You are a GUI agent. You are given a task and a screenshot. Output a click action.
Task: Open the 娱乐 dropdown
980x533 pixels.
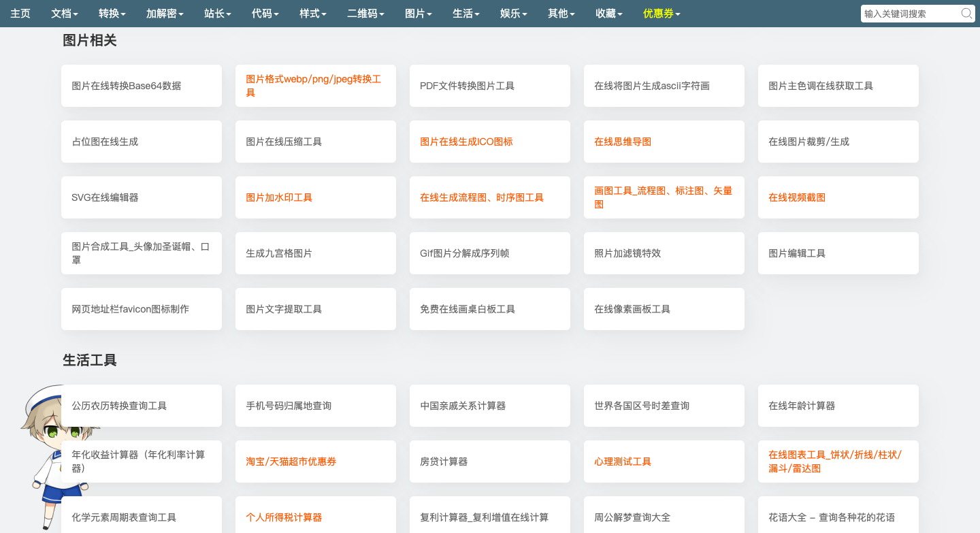tap(513, 13)
